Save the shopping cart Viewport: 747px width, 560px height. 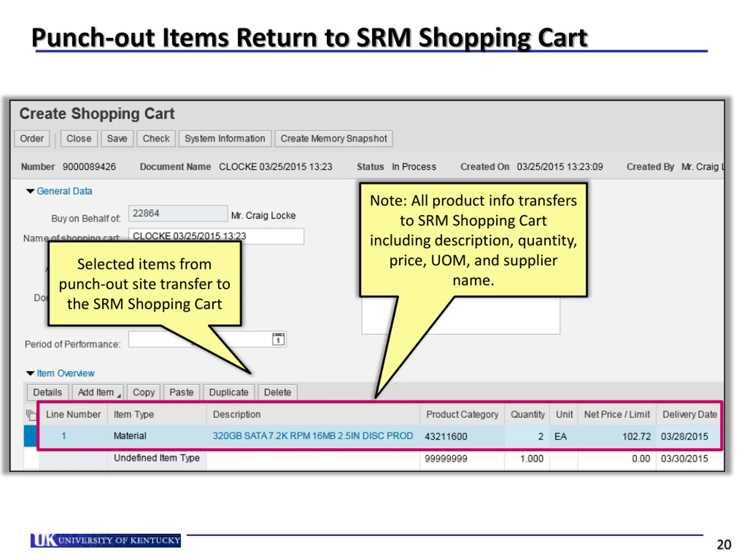[x=117, y=139]
